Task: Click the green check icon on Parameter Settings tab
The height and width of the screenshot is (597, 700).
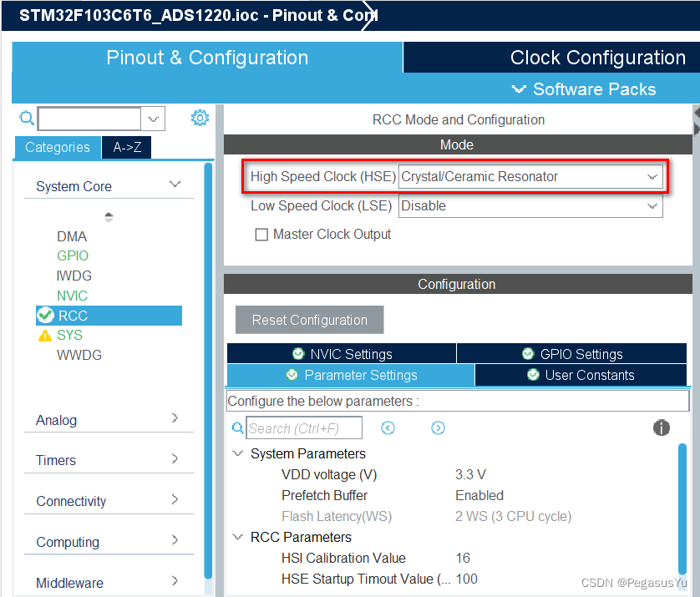Action: 292,374
